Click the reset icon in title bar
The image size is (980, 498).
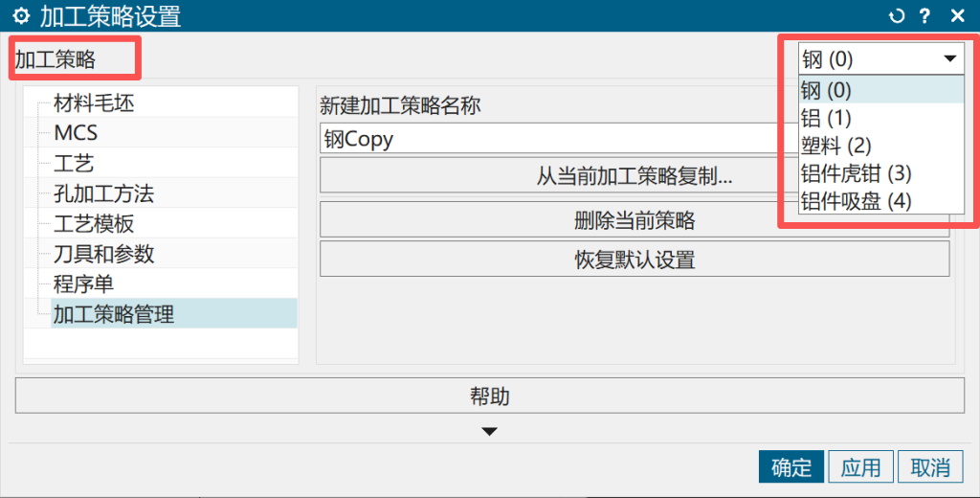coord(897,16)
